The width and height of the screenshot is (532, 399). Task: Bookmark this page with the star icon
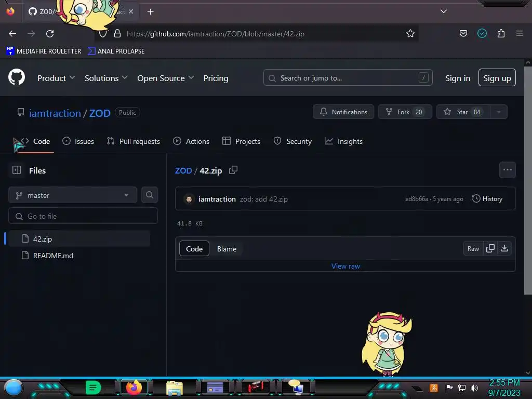[x=410, y=33]
